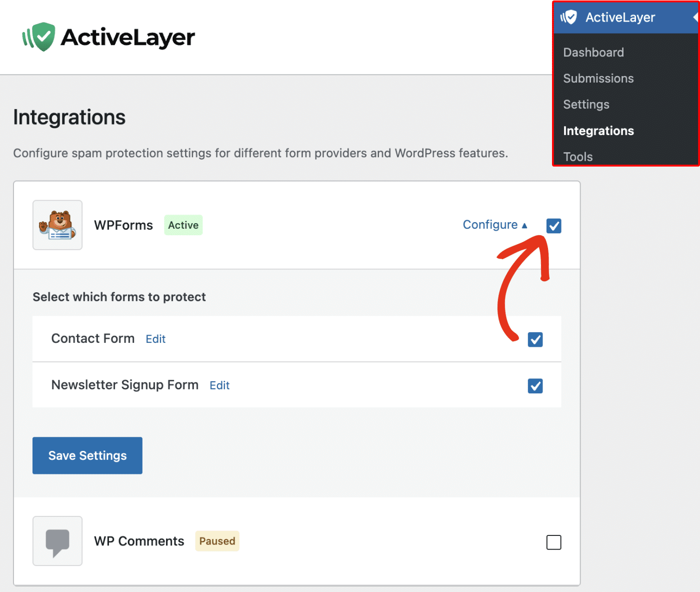Edit the Contact Form
This screenshot has width=700, height=592.
(x=155, y=339)
